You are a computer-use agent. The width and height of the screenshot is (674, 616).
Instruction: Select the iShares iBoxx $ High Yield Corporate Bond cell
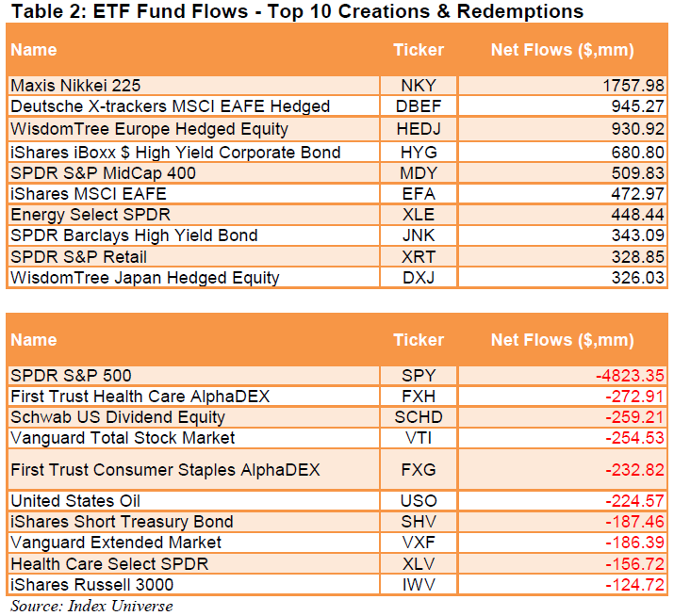coord(175,152)
